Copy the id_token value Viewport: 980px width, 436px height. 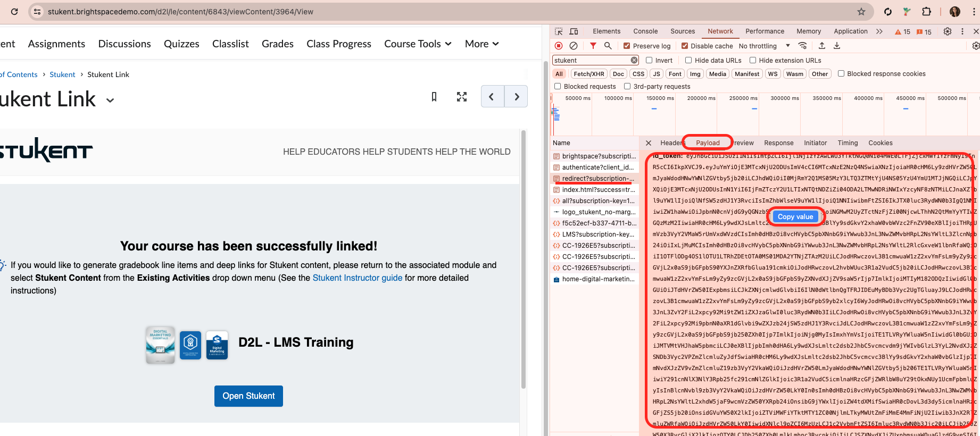pyautogui.click(x=795, y=216)
